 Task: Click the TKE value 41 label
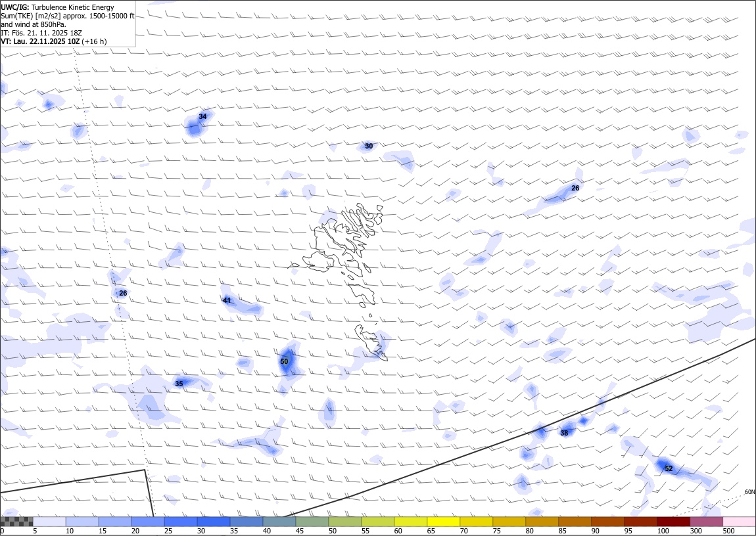227,300
